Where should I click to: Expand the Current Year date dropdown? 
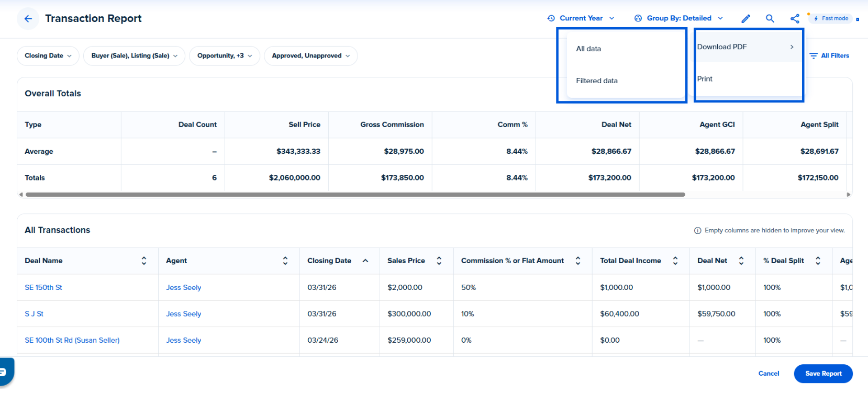point(581,18)
